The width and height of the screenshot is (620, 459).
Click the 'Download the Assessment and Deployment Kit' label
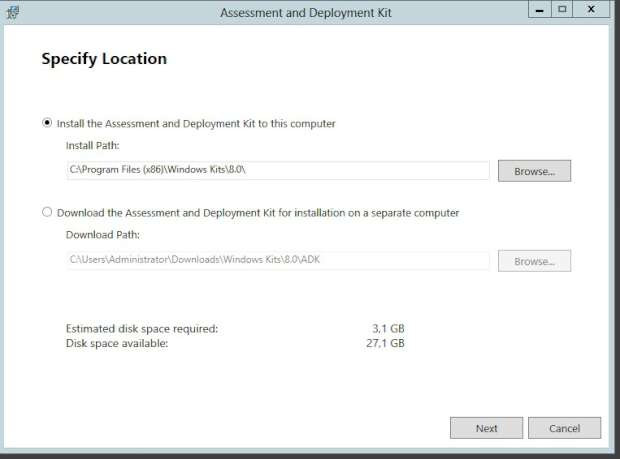(x=258, y=213)
